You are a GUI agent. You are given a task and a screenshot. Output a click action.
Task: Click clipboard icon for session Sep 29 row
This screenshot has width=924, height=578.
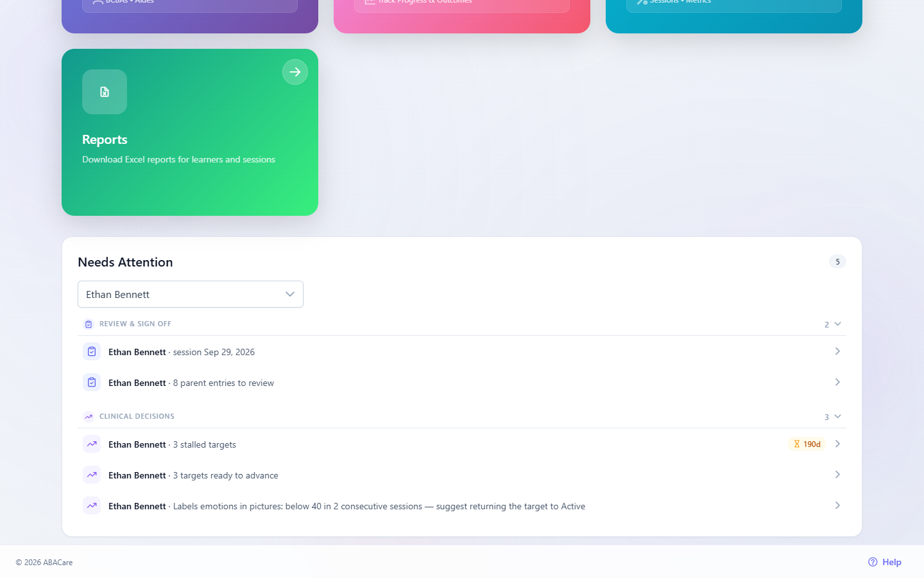pyautogui.click(x=92, y=351)
